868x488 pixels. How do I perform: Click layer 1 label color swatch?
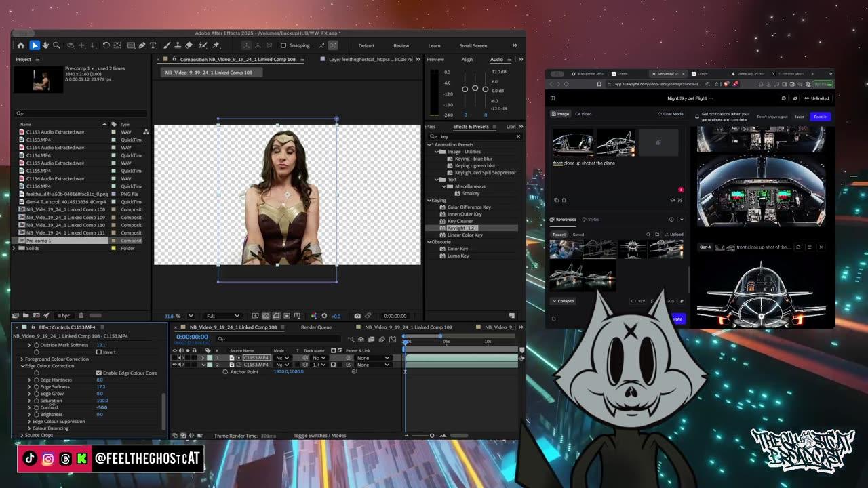[x=209, y=358]
